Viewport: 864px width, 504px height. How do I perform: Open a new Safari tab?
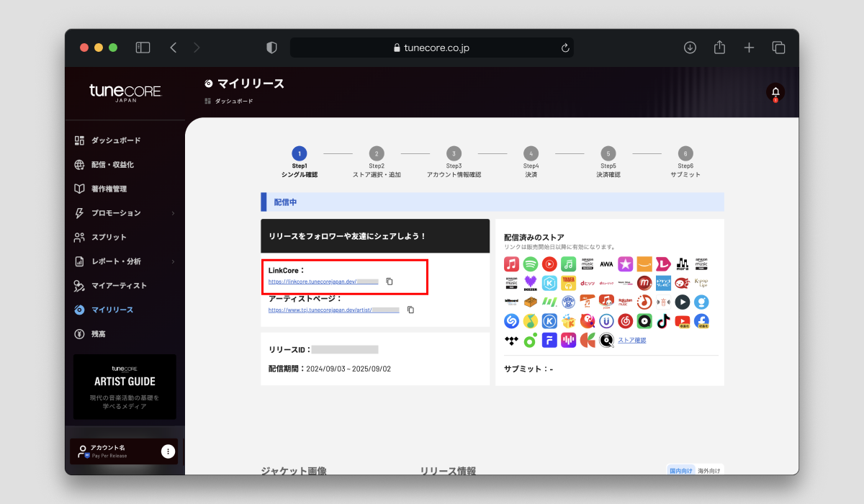749,48
